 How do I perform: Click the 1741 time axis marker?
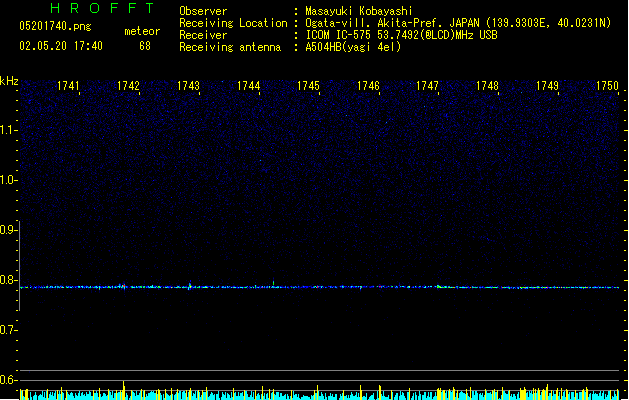coord(68,86)
